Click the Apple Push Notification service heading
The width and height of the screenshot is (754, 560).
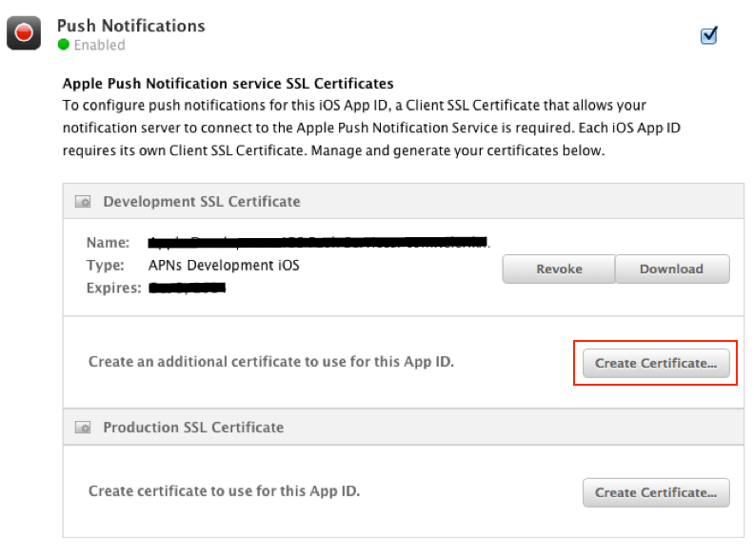(228, 84)
